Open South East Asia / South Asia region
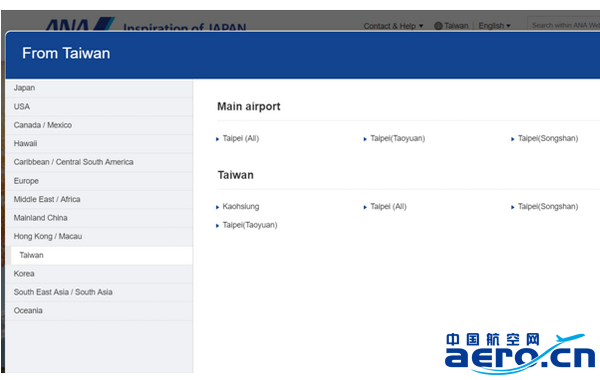The image size is (600, 380). [x=99, y=292]
